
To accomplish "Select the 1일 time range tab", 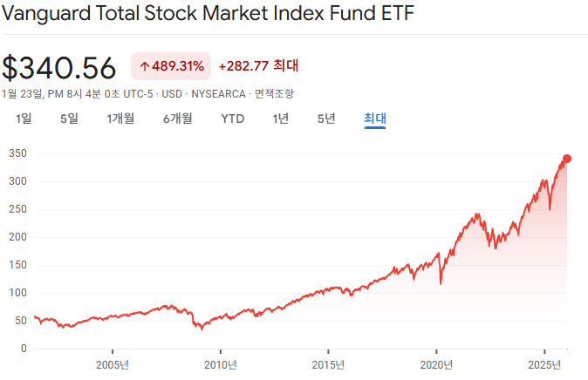I will pos(24,119).
